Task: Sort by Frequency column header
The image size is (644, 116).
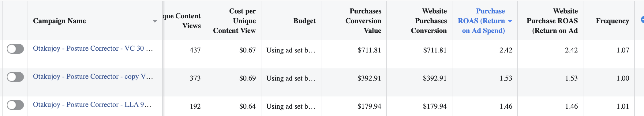Action: pos(612,21)
